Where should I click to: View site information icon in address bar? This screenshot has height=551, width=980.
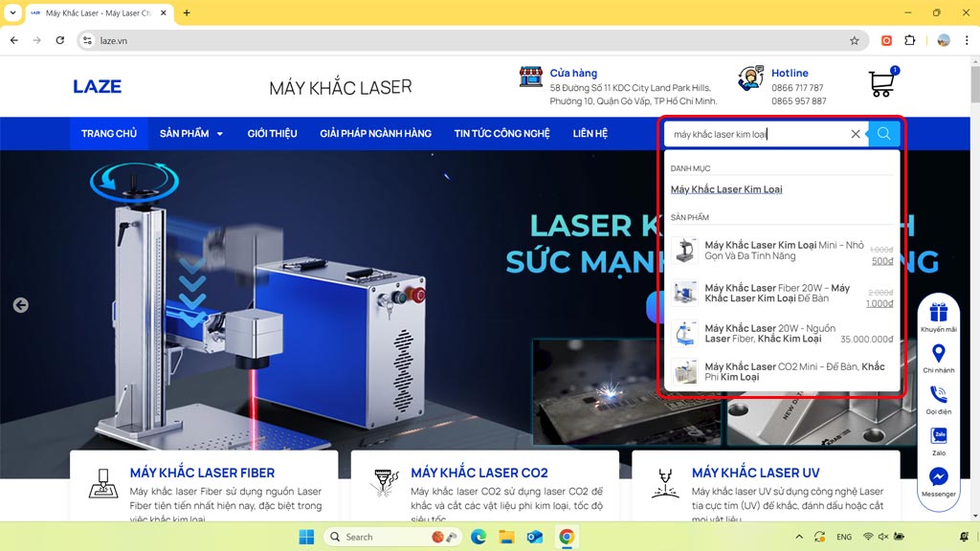(87, 40)
